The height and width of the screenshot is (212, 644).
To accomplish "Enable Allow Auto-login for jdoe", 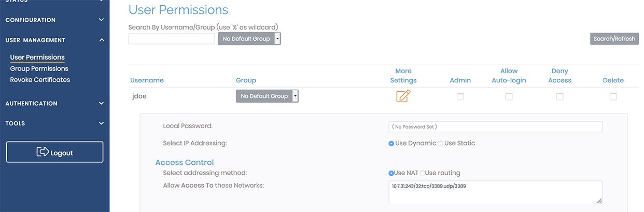I will pos(509,96).
